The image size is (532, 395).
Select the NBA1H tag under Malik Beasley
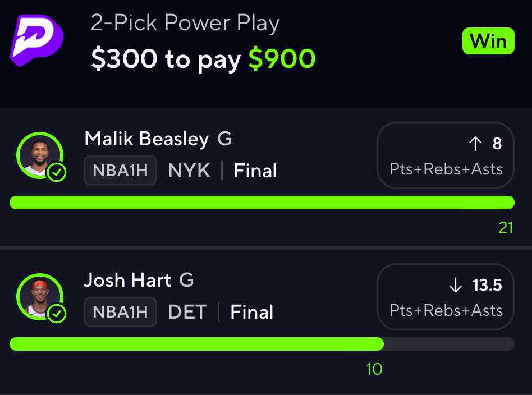click(121, 171)
